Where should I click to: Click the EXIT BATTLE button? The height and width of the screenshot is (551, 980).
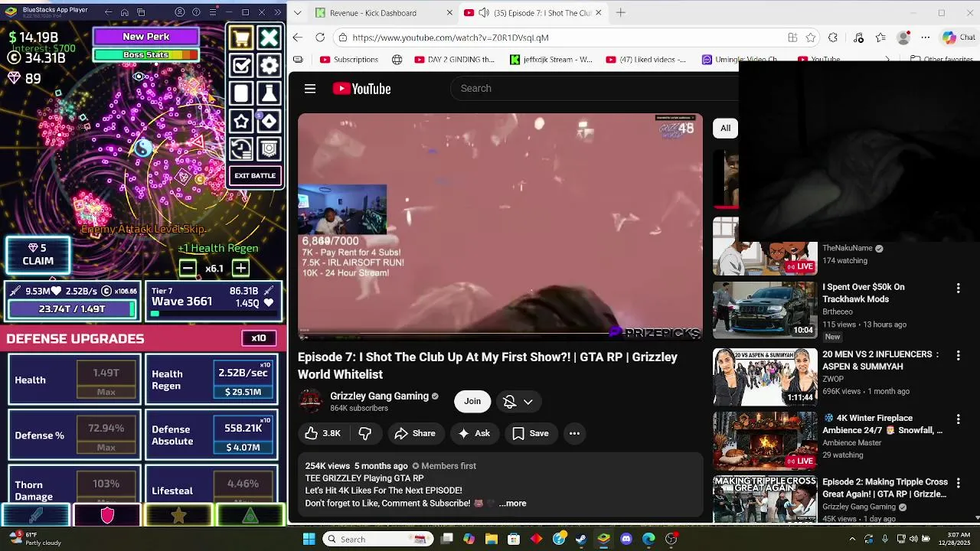(255, 176)
